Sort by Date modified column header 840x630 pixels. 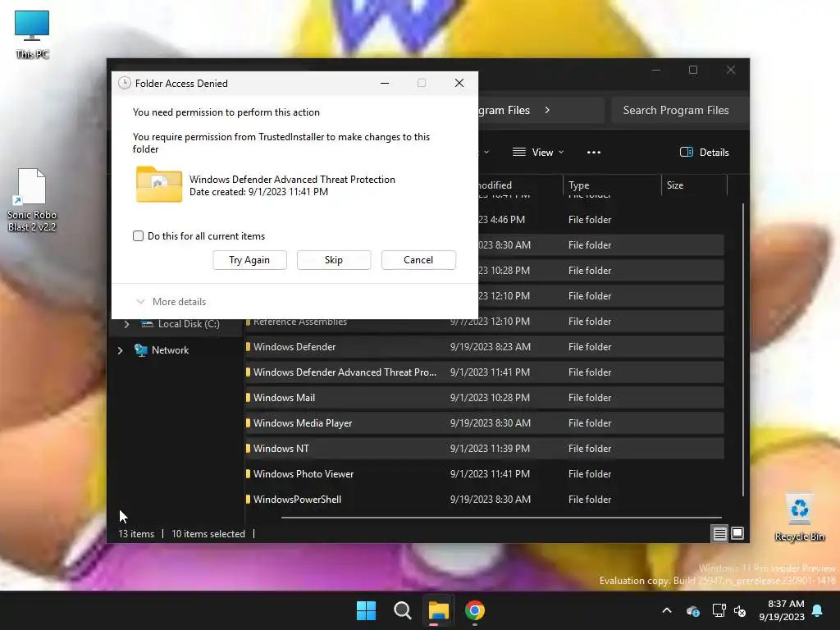(519, 185)
